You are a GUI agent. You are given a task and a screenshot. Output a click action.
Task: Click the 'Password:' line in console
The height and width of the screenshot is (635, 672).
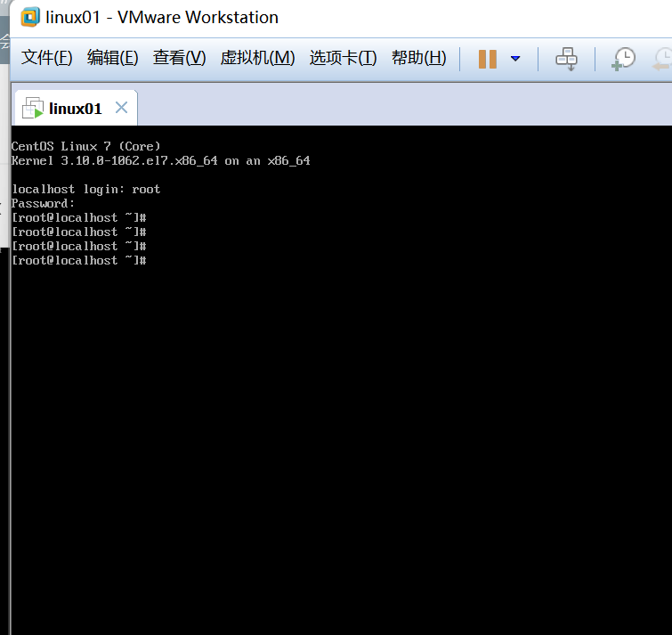[x=43, y=203]
